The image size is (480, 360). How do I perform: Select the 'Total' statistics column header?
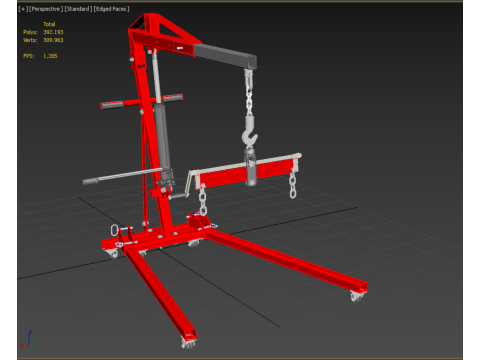click(49, 24)
